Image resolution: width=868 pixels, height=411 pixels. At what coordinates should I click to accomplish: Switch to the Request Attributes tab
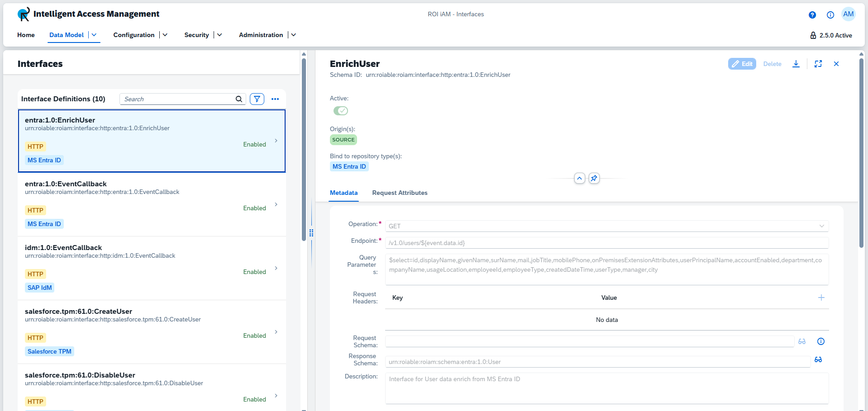pos(400,193)
